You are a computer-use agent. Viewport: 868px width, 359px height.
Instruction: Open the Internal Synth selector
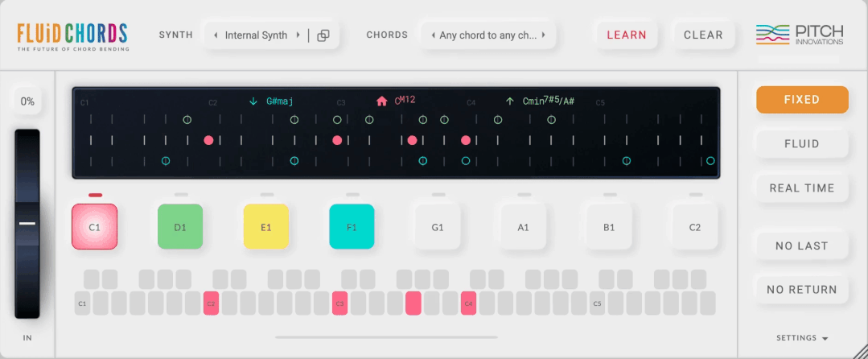pyautogui.click(x=257, y=35)
